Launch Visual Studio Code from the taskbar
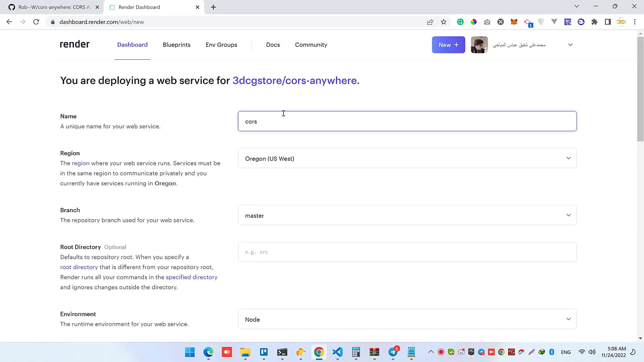The width and height of the screenshot is (644, 362). point(337,352)
